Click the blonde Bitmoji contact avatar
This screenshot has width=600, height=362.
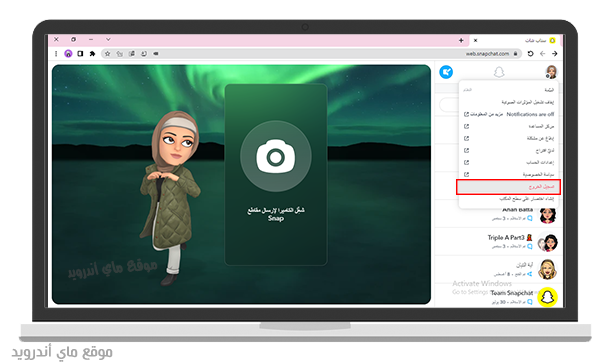click(547, 269)
